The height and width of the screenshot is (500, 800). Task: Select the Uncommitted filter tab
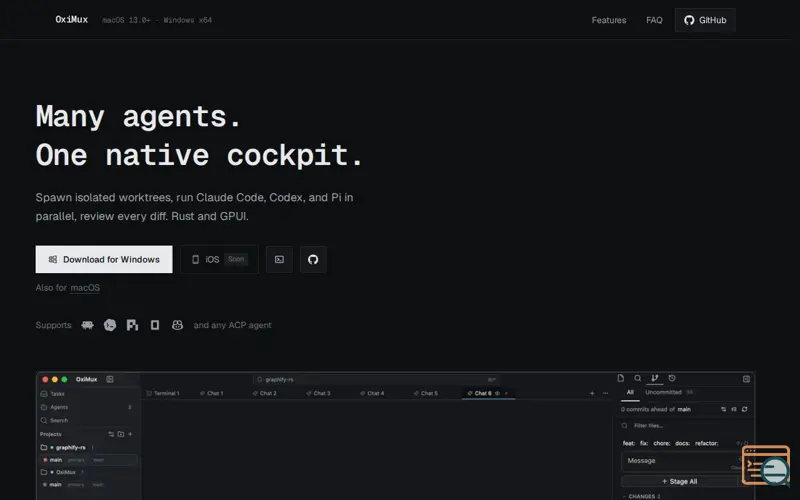click(x=663, y=392)
